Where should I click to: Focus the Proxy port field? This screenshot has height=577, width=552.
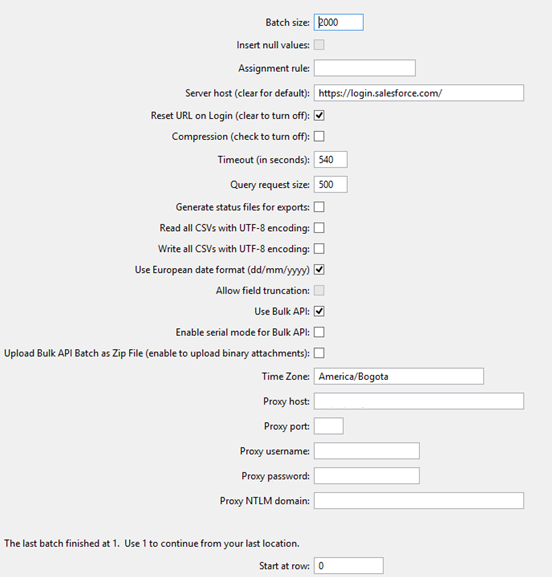(329, 426)
